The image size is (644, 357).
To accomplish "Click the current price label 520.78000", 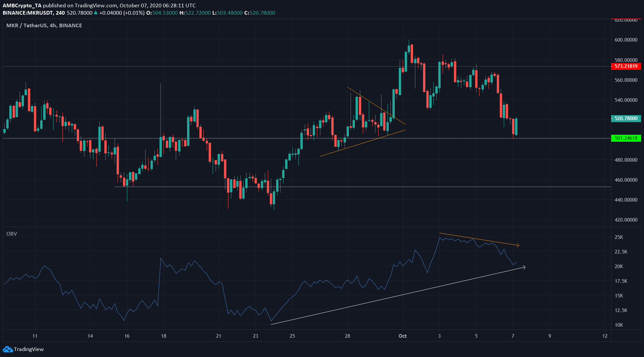I will 626,118.
